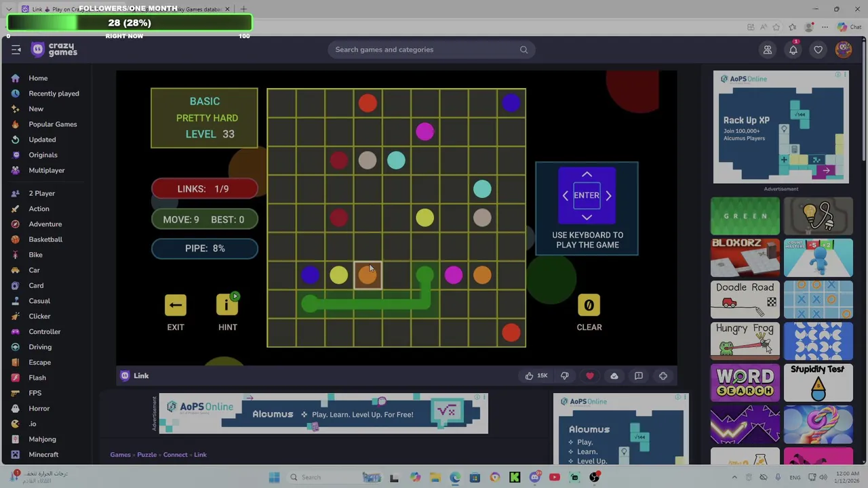Open the Doodle Road game thumbnail
Image resolution: width=868 pixels, height=488 pixels.
click(x=745, y=300)
